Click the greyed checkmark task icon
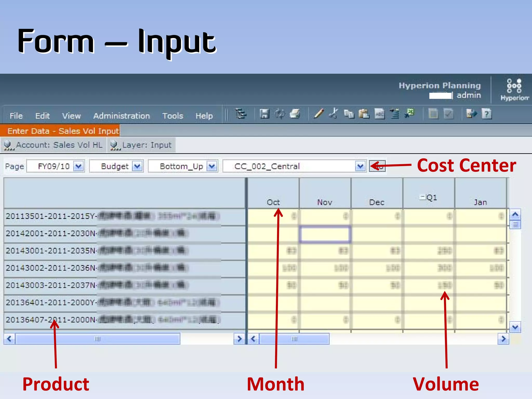The height and width of the screenshot is (399, 532). (449, 114)
